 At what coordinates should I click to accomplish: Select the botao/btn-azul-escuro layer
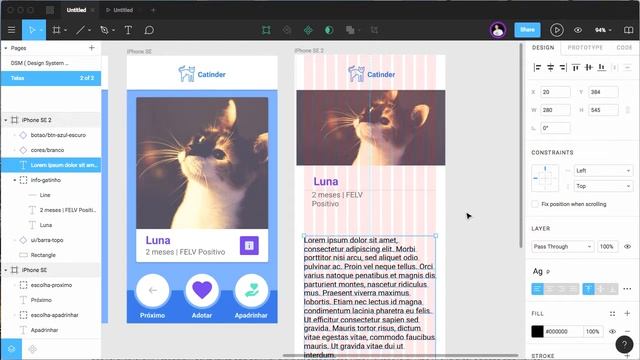pyautogui.click(x=58, y=135)
